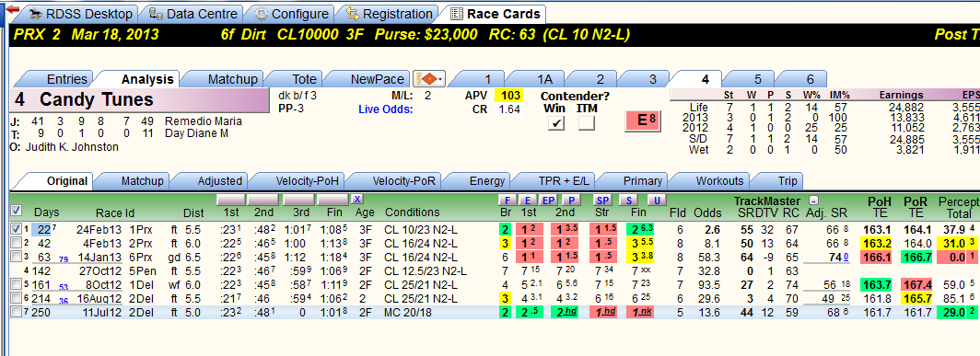Click the Conditions cell MC 20/18
Image resolution: width=980 pixels, height=356 pixels.
point(408,311)
